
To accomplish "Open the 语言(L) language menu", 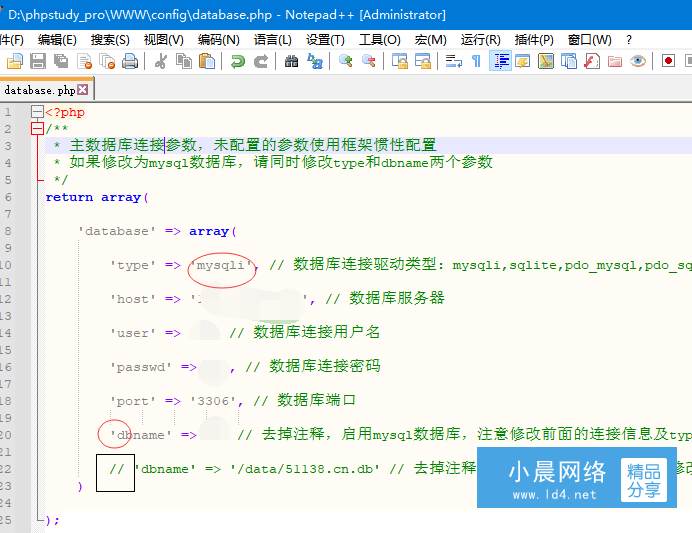I will 273,39.
